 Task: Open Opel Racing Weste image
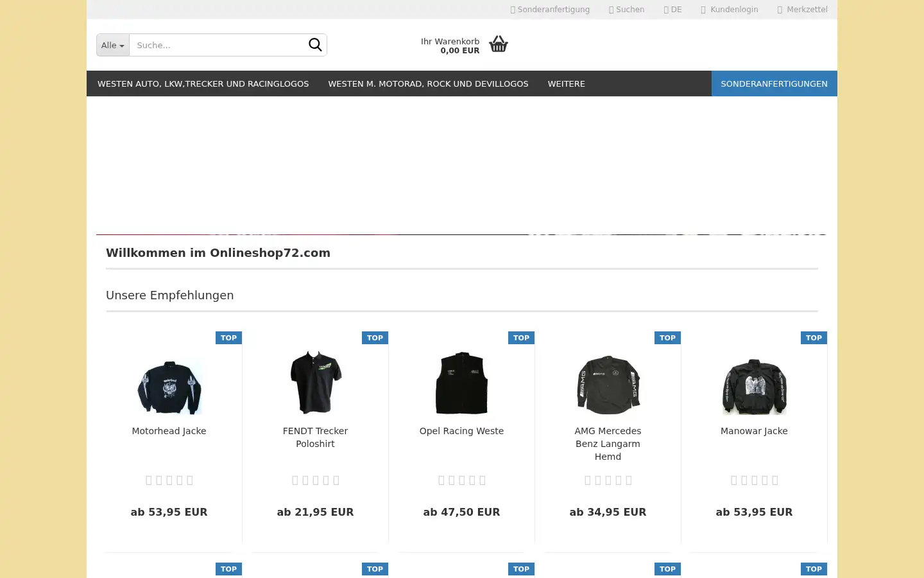coord(462,383)
